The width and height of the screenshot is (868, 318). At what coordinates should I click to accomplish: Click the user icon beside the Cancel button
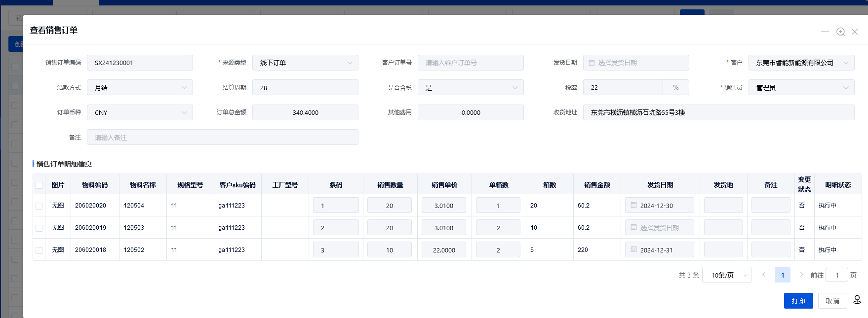(857, 300)
